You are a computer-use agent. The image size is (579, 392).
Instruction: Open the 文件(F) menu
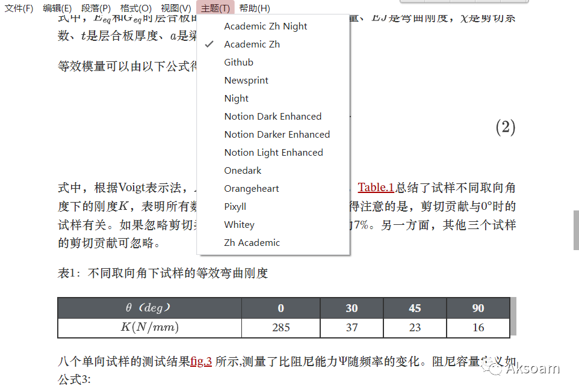tap(18, 8)
